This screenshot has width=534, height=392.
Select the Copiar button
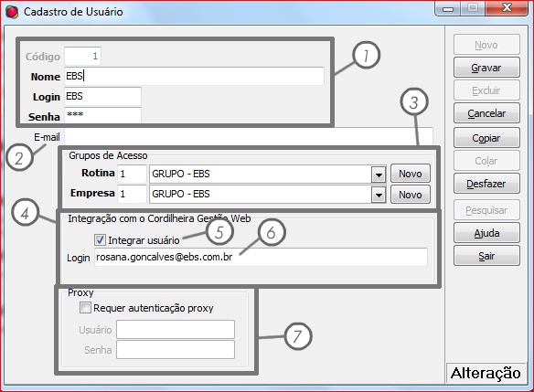point(486,138)
